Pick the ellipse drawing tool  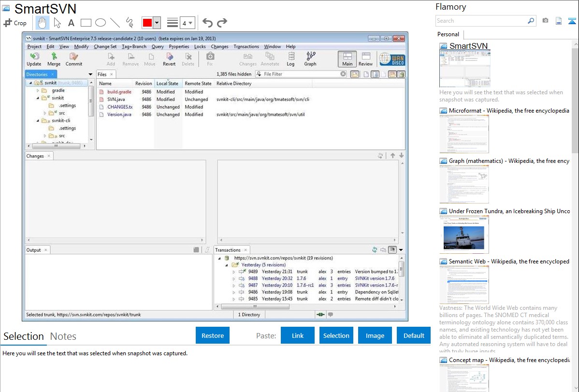(101, 23)
